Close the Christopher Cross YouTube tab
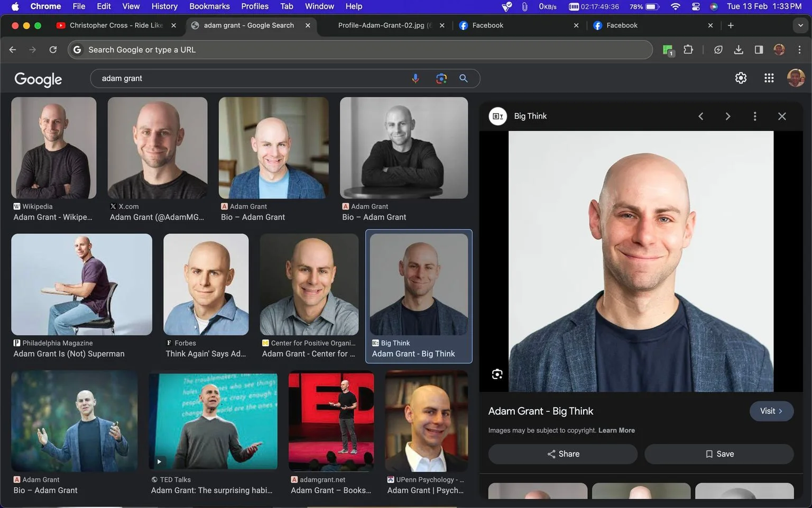Screen dimensions: 812x508 pos(173,25)
